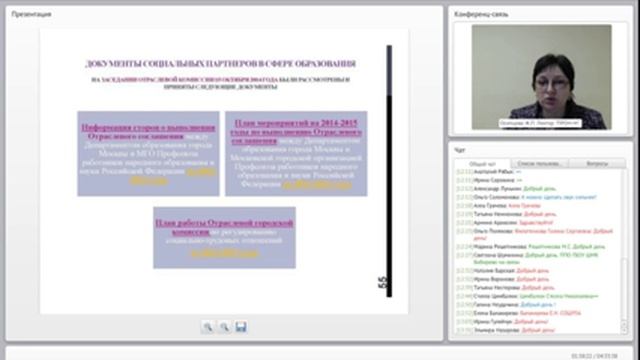Select the chat message from Наталия Барская
Image resolution: width=640 pixels, height=360 pixels.
502,271
